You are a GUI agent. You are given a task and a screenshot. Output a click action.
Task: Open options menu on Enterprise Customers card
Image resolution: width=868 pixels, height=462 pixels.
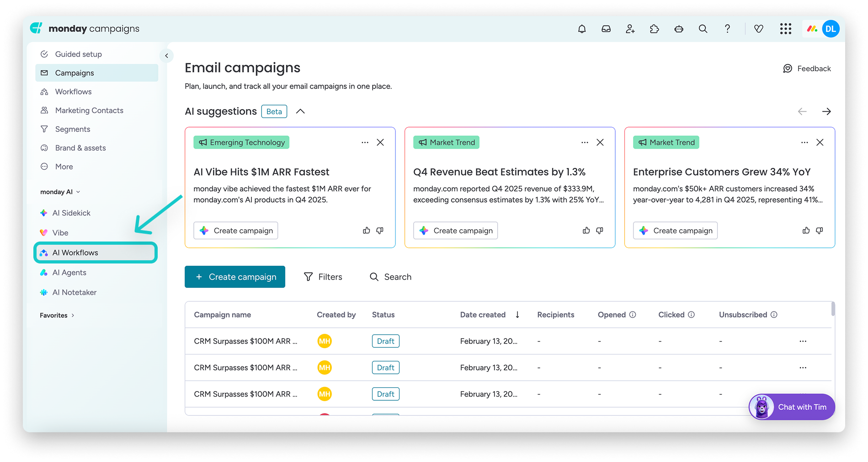point(804,142)
